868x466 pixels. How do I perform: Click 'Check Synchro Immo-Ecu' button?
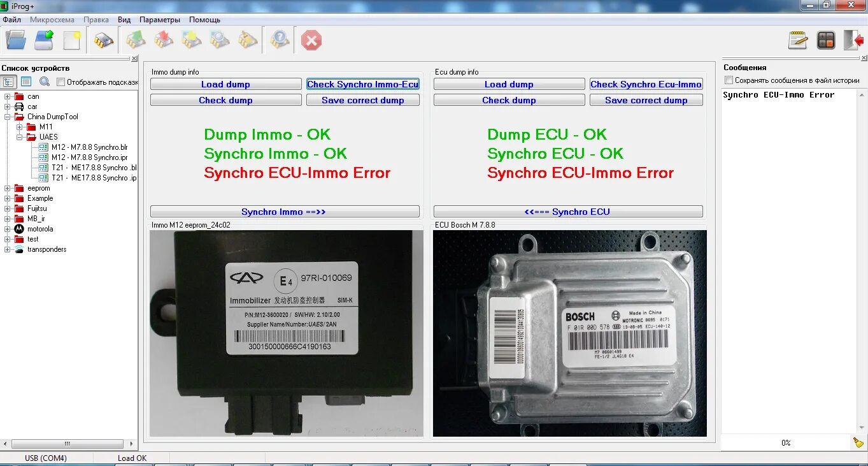point(363,84)
